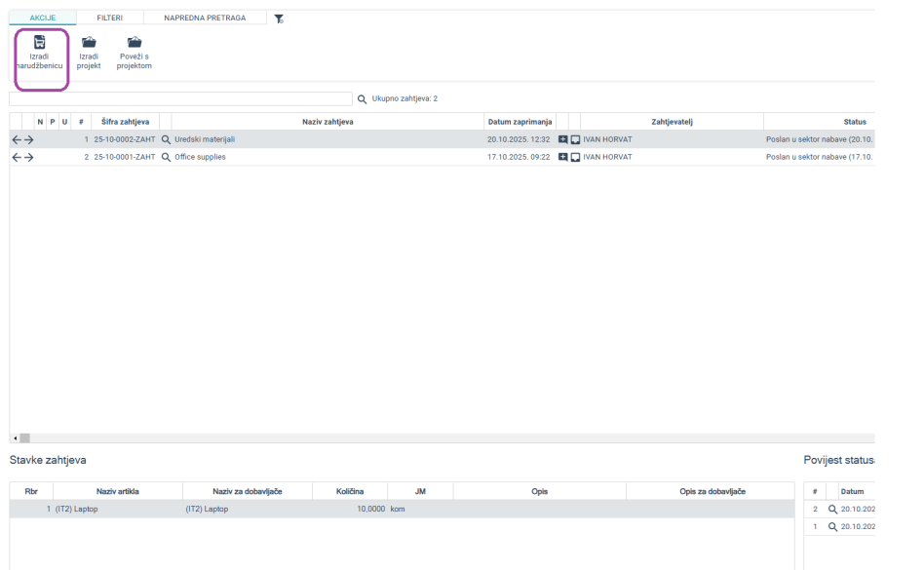Switch to the FILTERI tab
This screenshot has height=570, width=924.
coord(109,18)
